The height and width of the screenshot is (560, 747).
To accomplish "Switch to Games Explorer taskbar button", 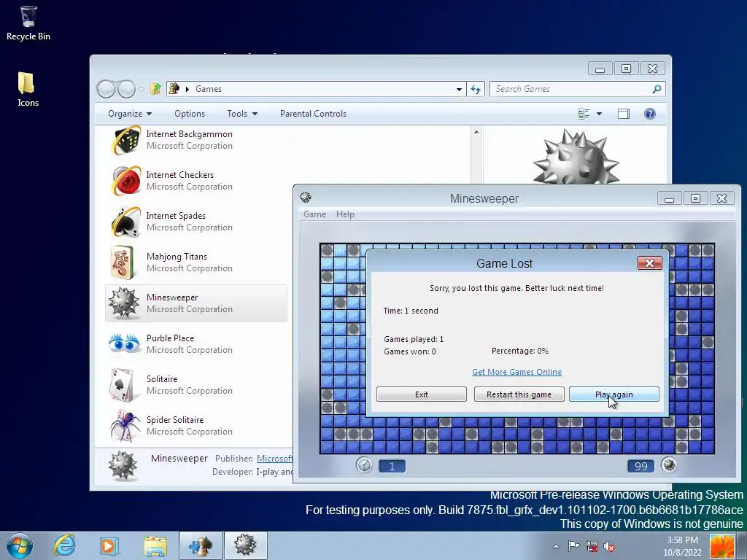I will (201, 545).
